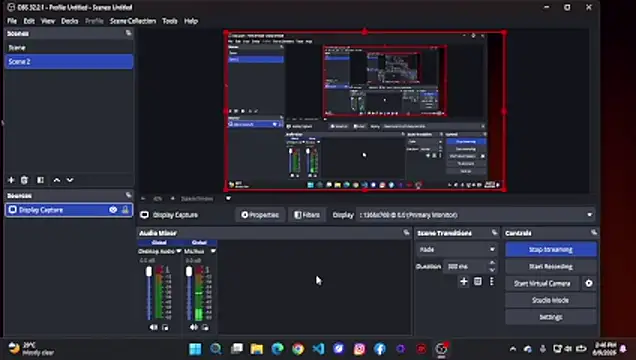This screenshot has width=636, height=360.
Task: Mute the Desktop Audio speaker icon
Action: coord(153,327)
